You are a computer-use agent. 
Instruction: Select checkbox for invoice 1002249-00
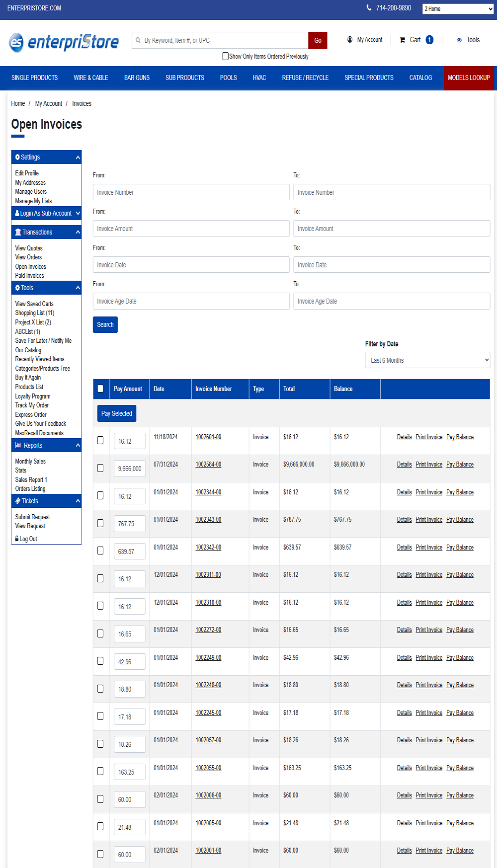[100, 661]
